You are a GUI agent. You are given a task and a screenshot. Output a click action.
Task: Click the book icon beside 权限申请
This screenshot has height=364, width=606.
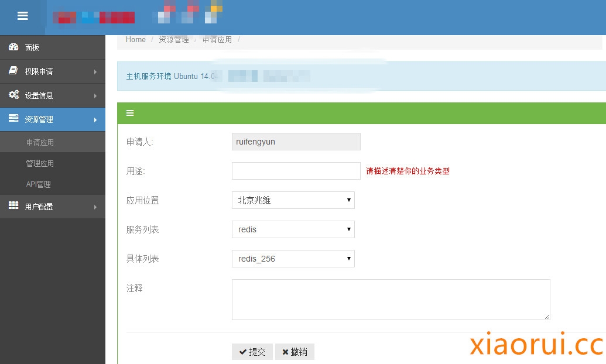coord(13,71)
